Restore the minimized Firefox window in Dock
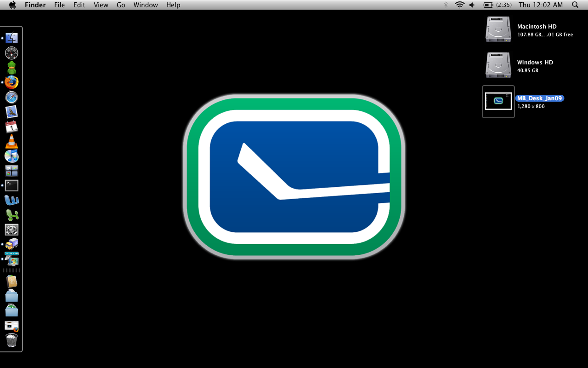The width and height of the screenshot is (588, 368). (11, 326)
